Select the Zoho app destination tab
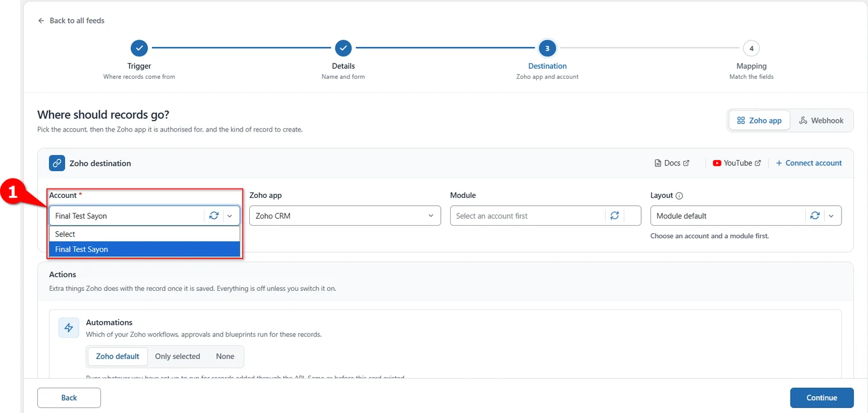The height and width of the screenshot is (413, 868). pyautogui.click(x=759, y=120)
